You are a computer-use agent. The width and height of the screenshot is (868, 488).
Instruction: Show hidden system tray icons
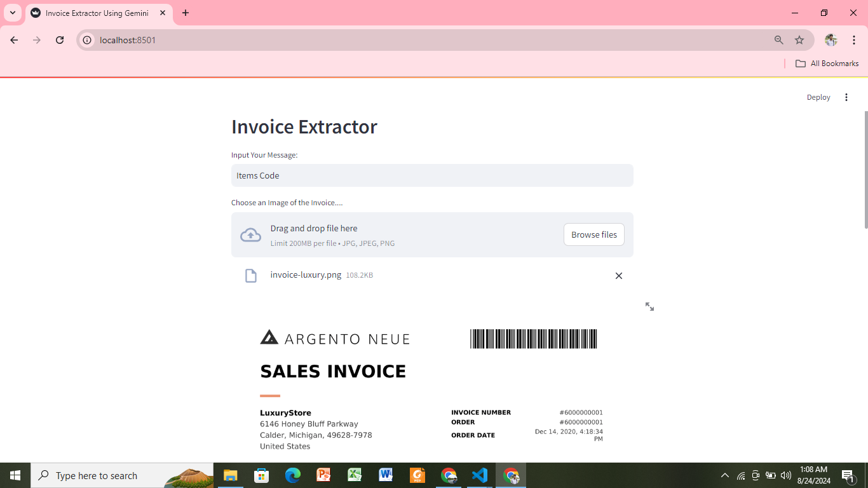(x=724, y=475)
